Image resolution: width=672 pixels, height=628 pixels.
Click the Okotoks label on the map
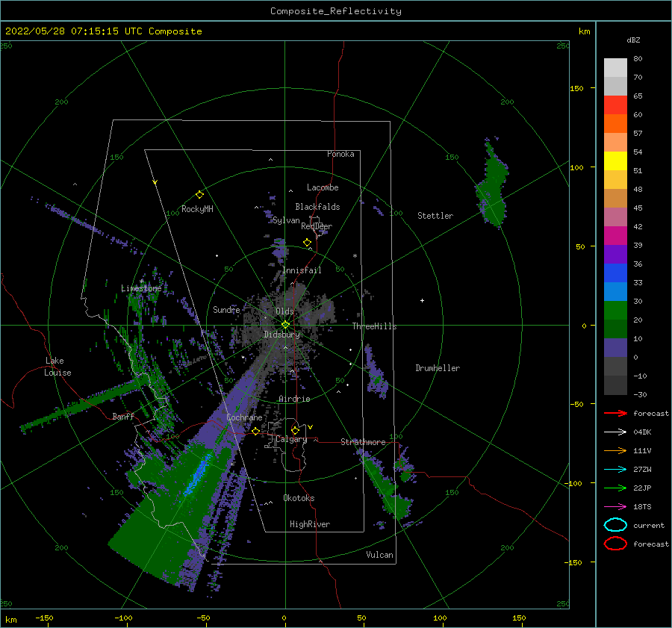[x=299, y=498]
